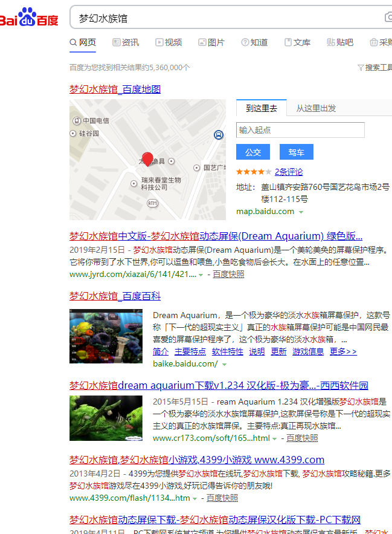The width and height of the screenshot is (392, 534).
Task: Click the ATM icon on the map
Action: (152, 203)
